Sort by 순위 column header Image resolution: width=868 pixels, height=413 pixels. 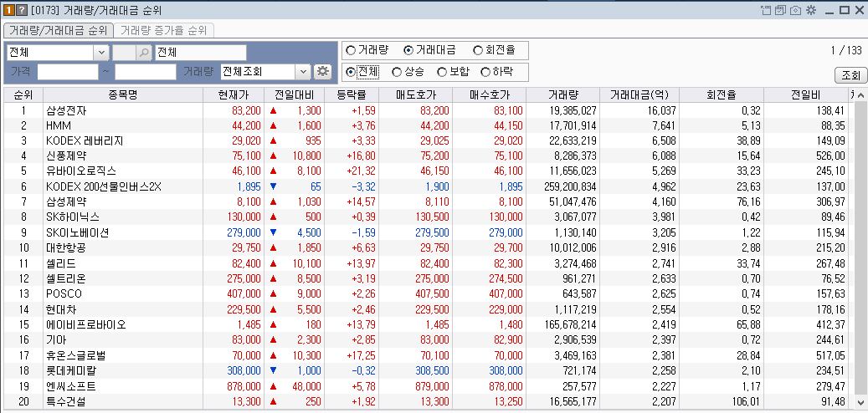[x=23, y=95]
